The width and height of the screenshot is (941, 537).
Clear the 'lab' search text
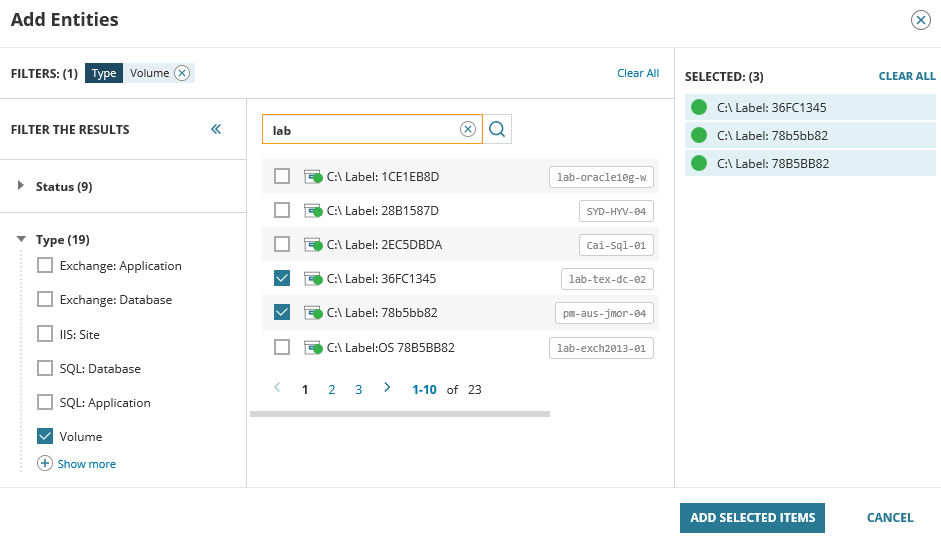click(467, 129)
